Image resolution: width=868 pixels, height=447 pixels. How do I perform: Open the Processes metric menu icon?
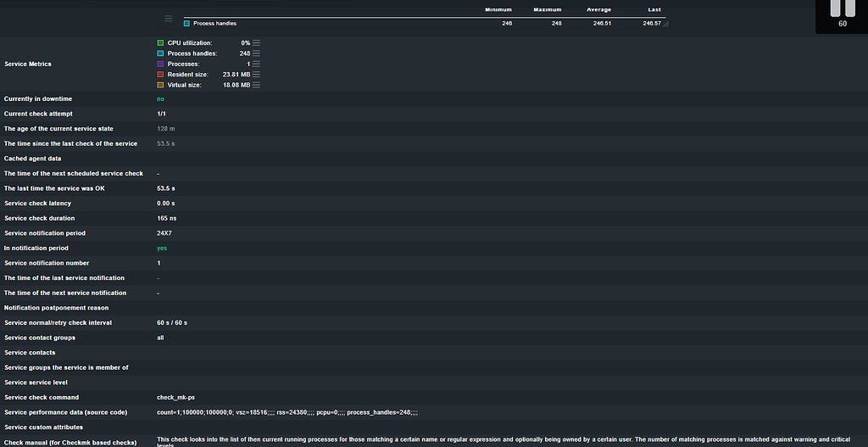click(256, 64)
